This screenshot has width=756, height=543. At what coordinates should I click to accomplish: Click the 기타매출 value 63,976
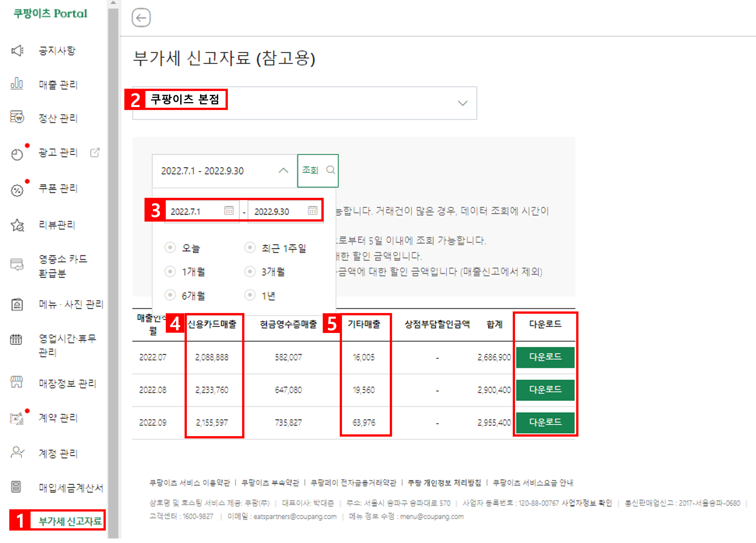click(364, 423)
